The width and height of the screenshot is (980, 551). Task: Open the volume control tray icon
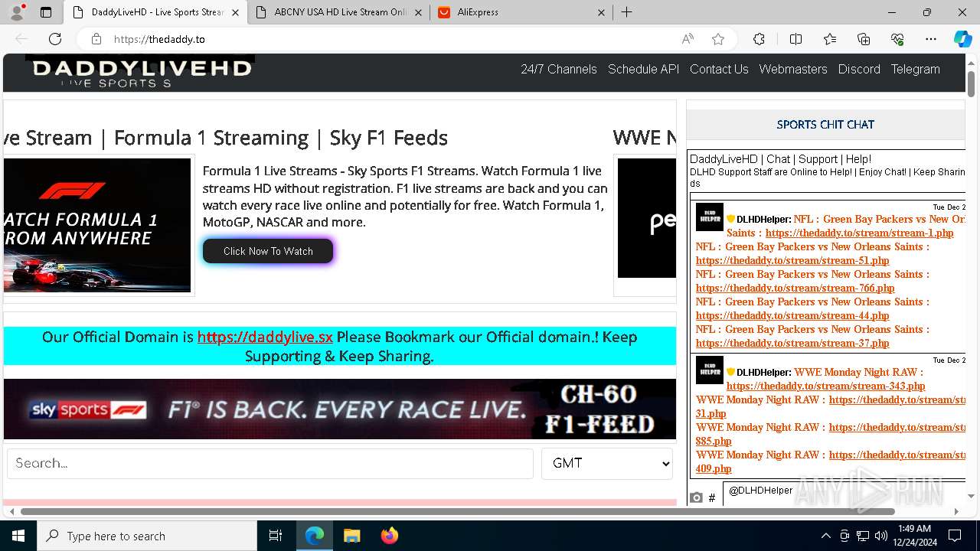(x=881, y=536)
